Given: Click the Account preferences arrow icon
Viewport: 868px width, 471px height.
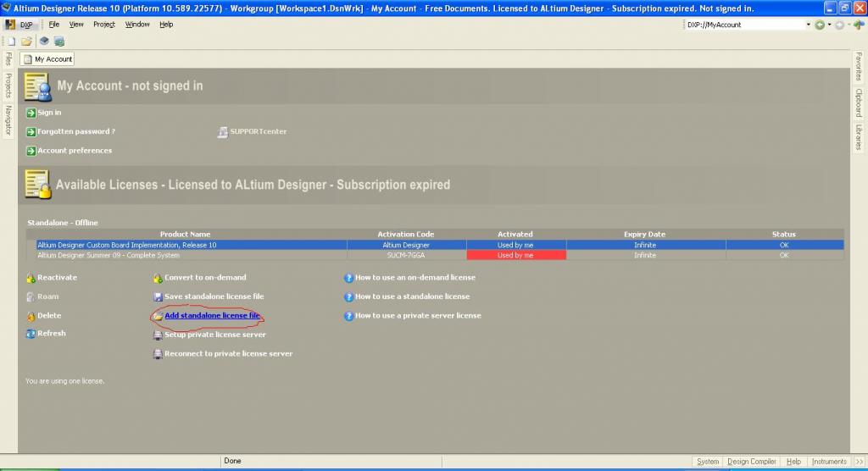Looking at the screenshot, I should tap(31, 151).
